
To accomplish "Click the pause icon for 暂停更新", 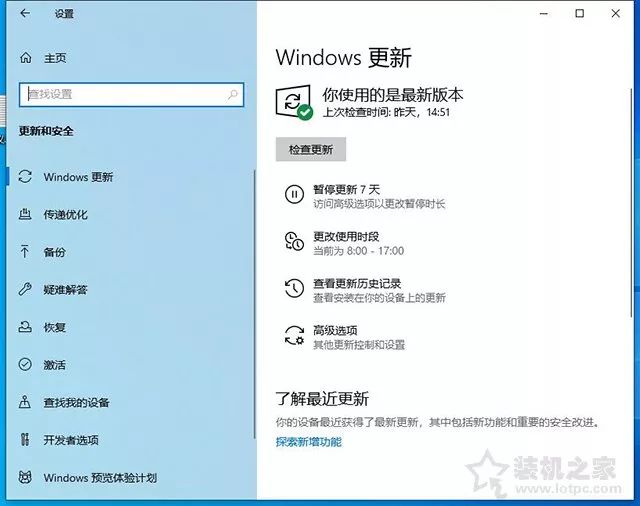I will click(294, 194).
